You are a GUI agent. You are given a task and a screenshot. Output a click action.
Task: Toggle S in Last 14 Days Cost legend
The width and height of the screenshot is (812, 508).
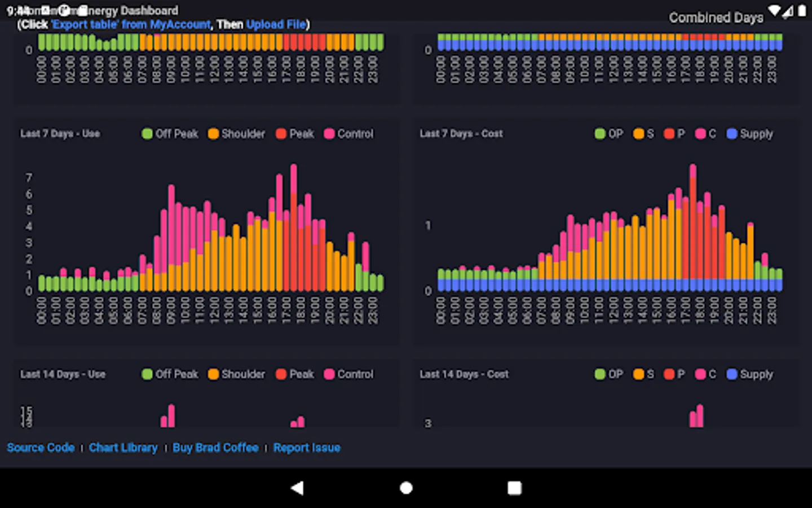click(643, 374)
